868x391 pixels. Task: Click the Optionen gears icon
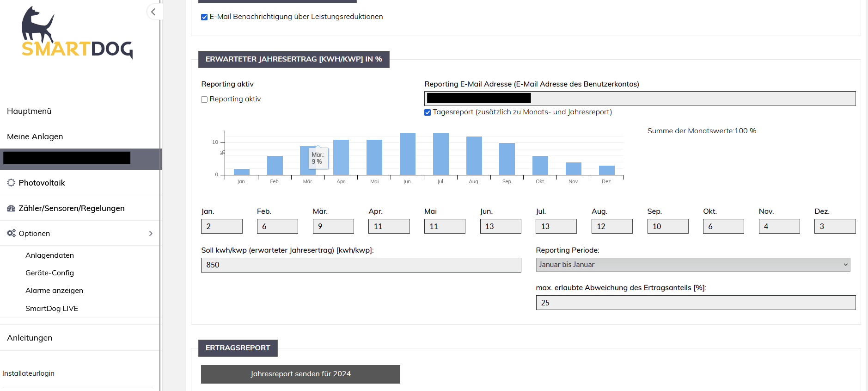(11, 233)
